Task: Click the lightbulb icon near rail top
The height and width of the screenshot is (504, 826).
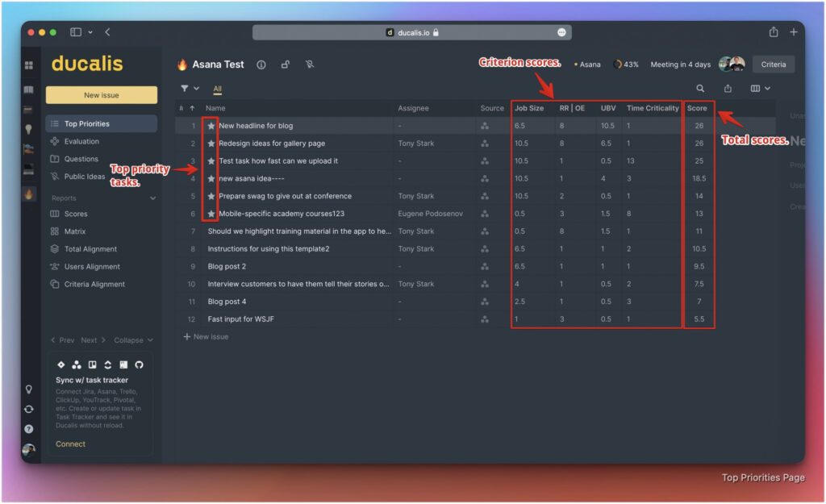Action: click(x=29, y=129)
